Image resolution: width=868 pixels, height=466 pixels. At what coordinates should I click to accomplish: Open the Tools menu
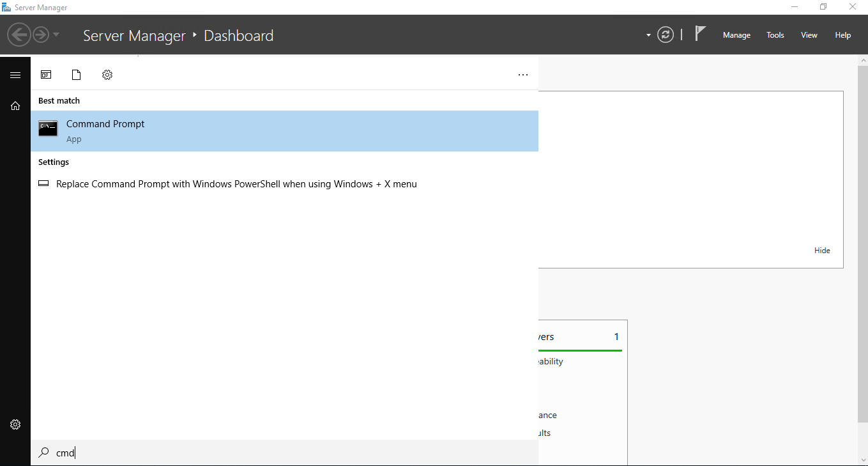775,35
